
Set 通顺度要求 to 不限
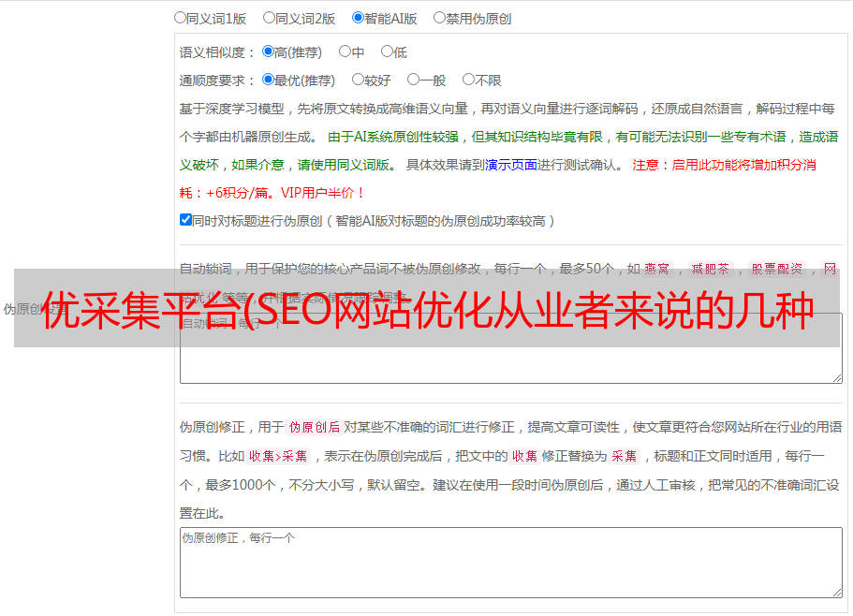pos(468,80)
